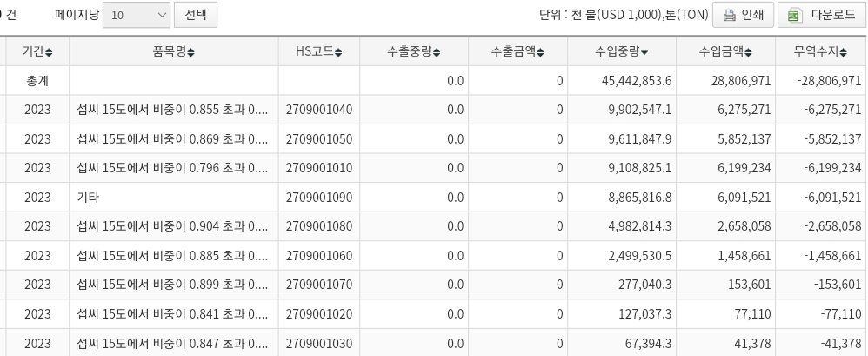Sort by 수입금액 column header
Viewport: 868px width, 356px height.
tap(724, 52)
